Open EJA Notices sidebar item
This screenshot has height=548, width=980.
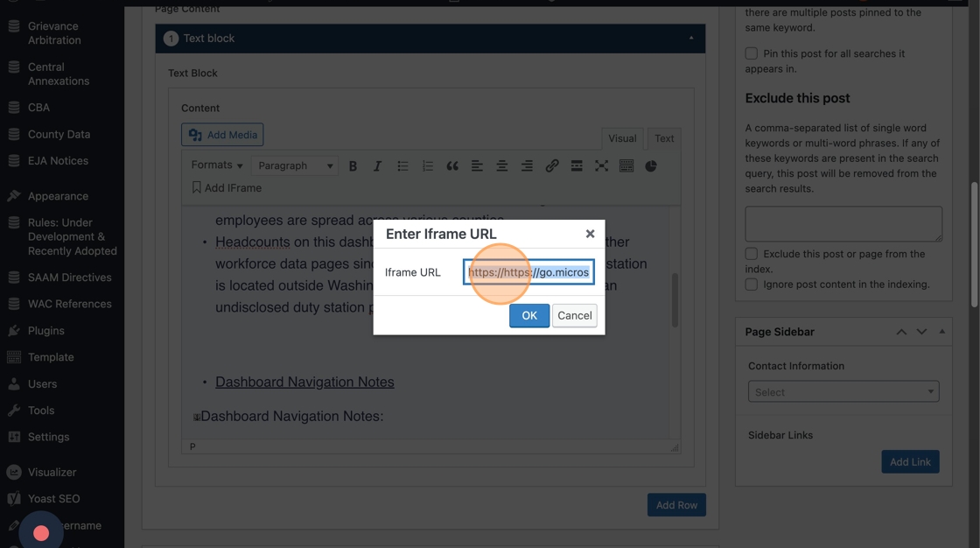(x=58, y=161)
